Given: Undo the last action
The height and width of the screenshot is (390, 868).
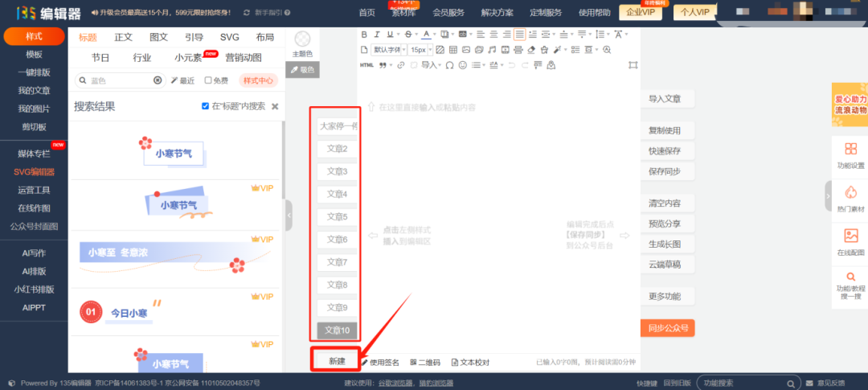Looking at the screenshot, I should pyautogui.click(x=511, y=65).
